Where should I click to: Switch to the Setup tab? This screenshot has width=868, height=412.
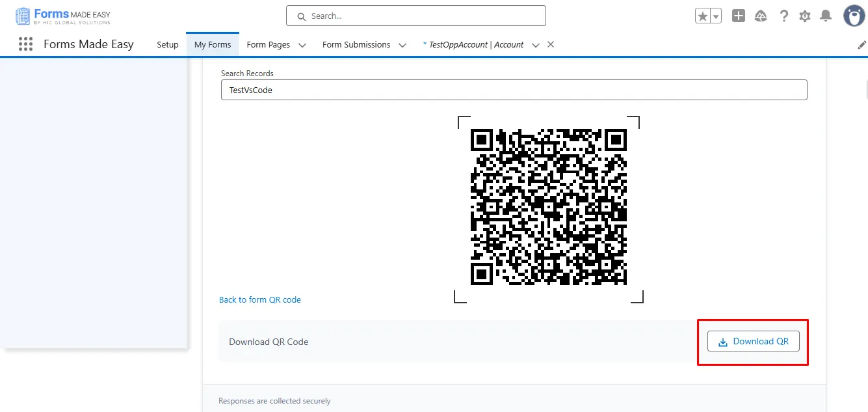tap(168, 45)
